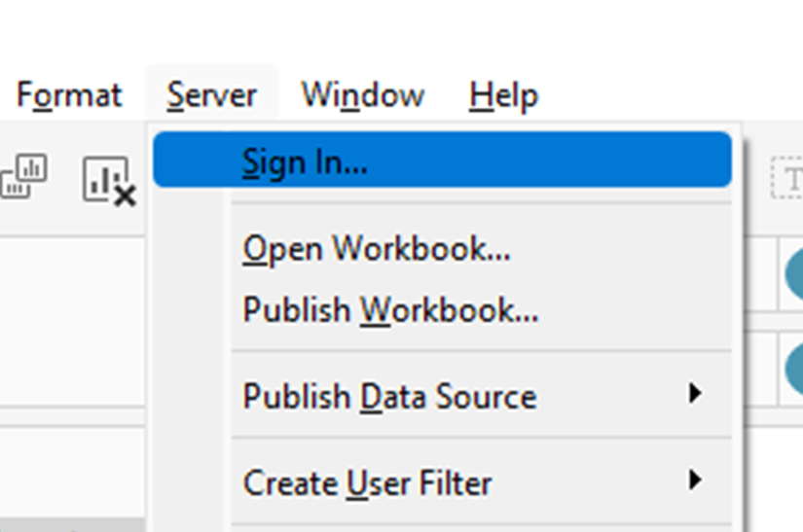Click the dashed text box icon
Image resolution: width=803 pixels, height=532 pixels.
point(787,178)
